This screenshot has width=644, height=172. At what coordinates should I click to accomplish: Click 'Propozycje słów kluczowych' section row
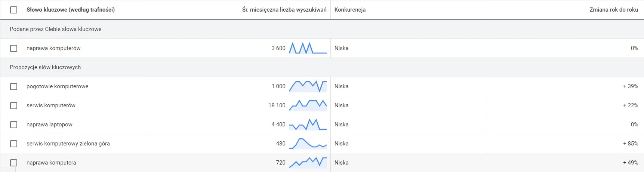click(45, 67)
